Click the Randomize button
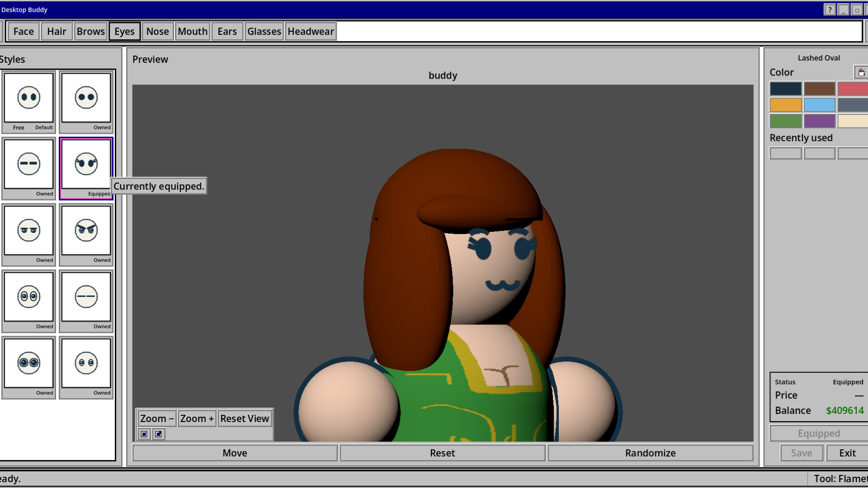This screenshot has height=488, width=868. click(650, 453)
